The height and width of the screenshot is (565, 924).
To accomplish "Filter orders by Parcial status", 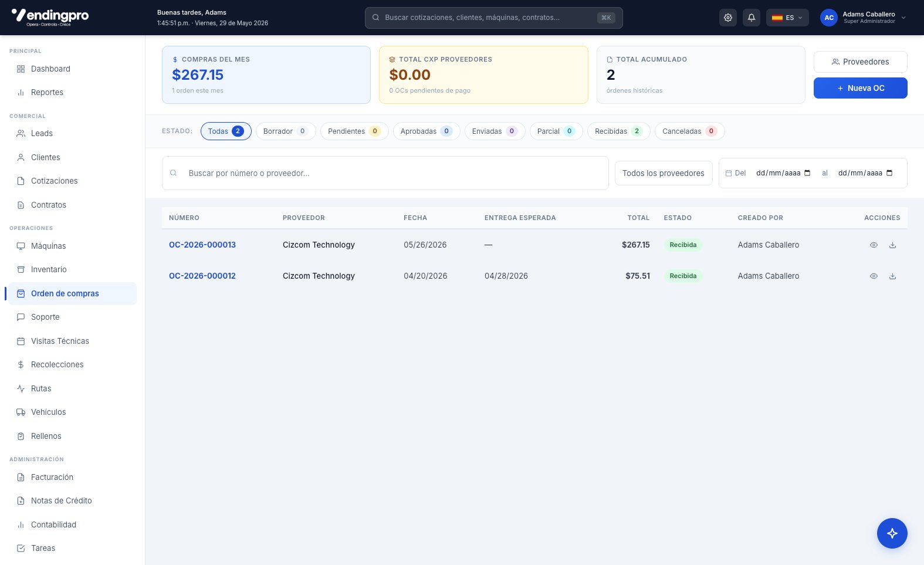I will (556, 131).
